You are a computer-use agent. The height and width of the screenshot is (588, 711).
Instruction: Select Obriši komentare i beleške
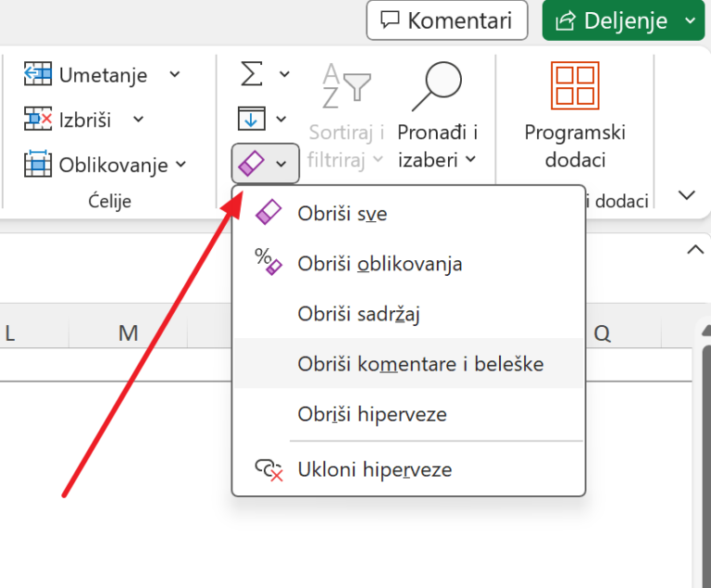pos(408,363)
